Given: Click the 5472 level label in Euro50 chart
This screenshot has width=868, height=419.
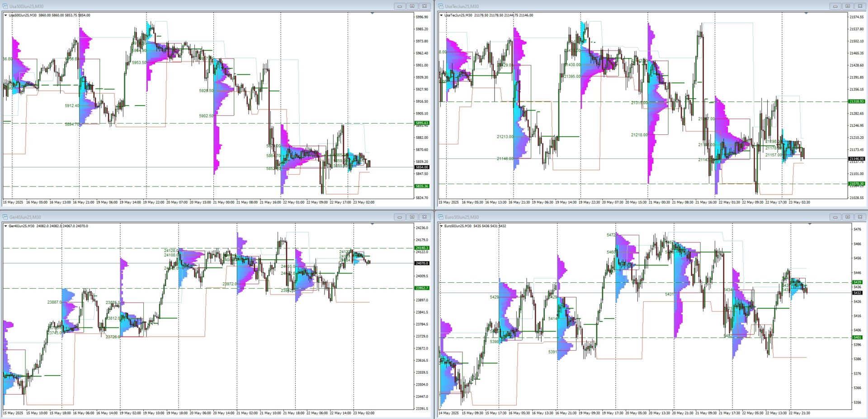Looking at the screenshot, I should click(611, 235).
